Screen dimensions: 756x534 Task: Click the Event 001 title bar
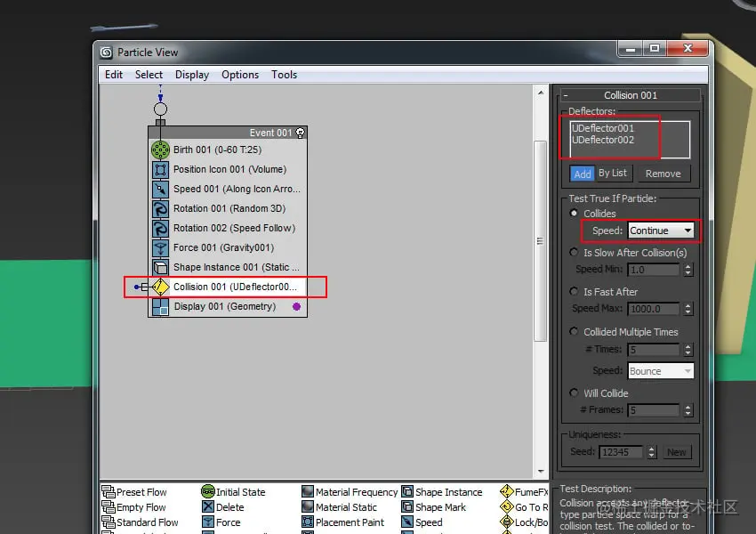228,133
